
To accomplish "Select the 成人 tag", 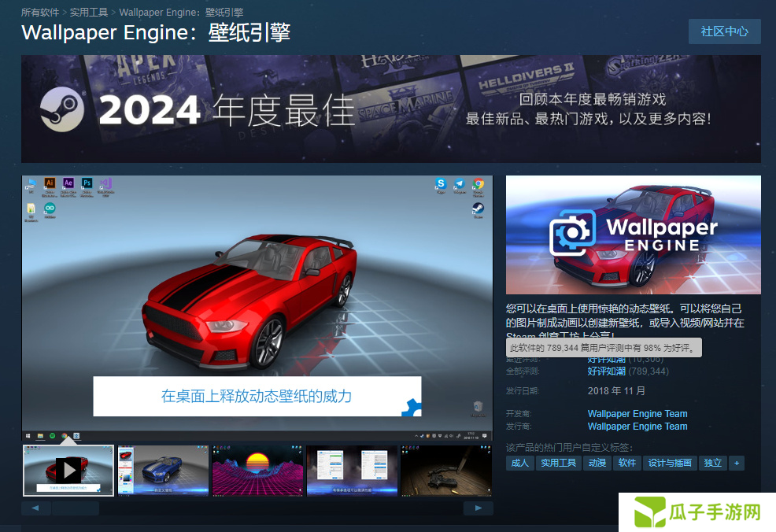I will (x=519, y=464).
